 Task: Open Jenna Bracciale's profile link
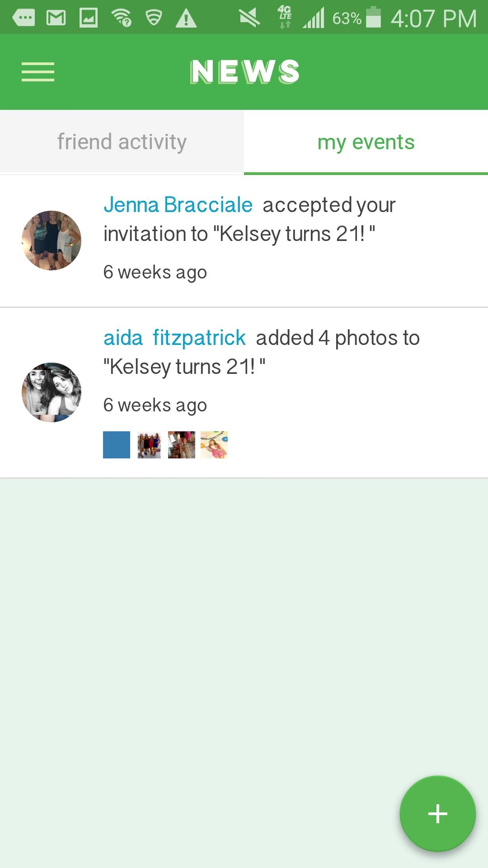point(178,205)
